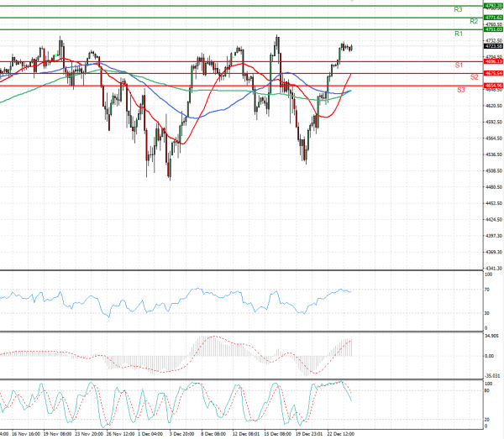Click the R2 resistance label
504x439 pixels.
pyautogui.click(x=474, y=22)
